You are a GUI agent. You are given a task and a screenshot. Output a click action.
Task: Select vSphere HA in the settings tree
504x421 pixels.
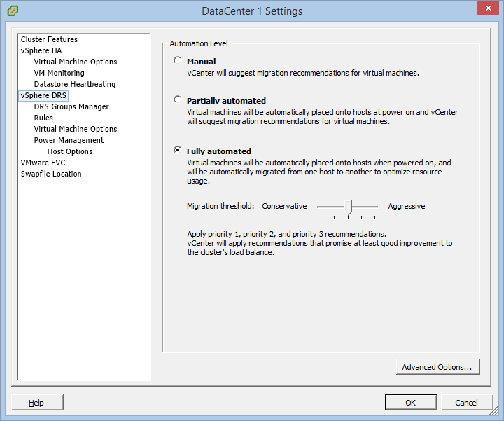(x=41, y=50)
